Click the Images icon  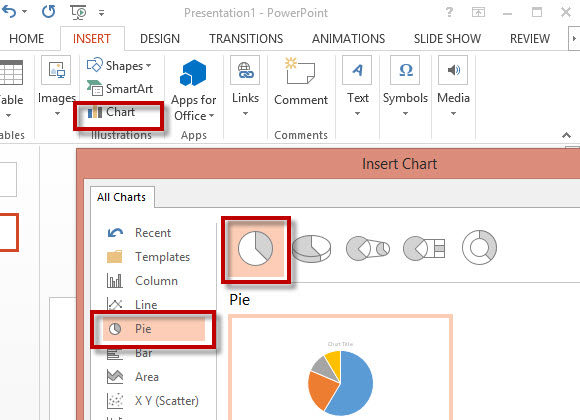[56, 70]
